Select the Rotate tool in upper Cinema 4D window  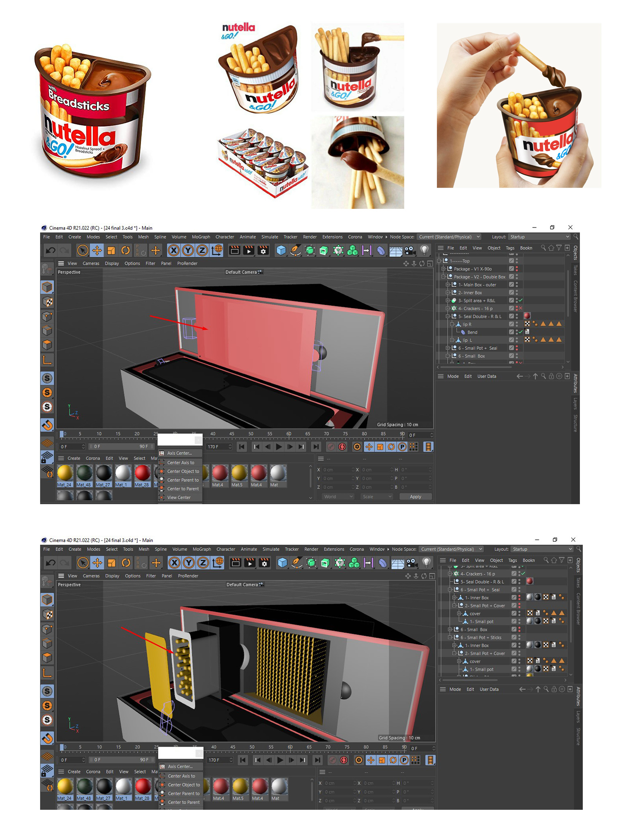coord(125,250)
